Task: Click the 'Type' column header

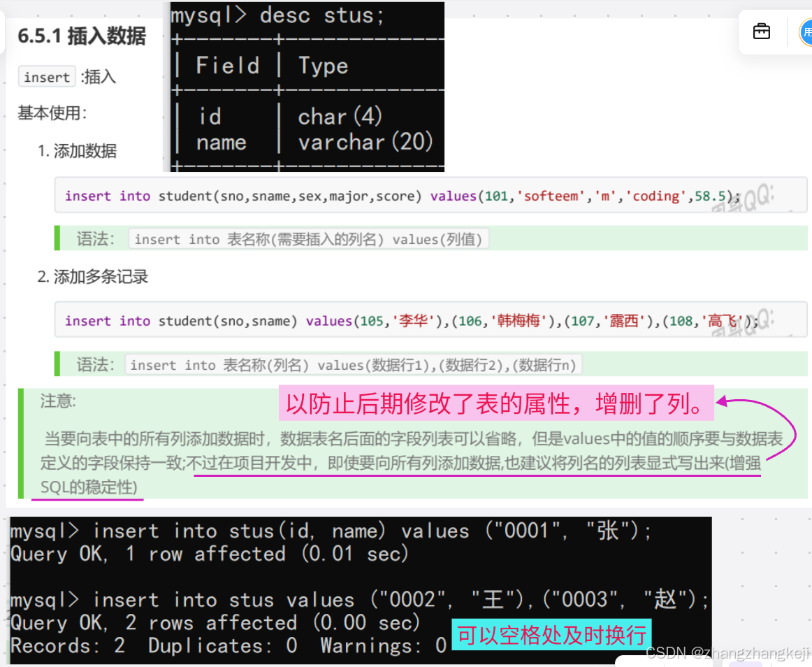Action: [323, 66]
